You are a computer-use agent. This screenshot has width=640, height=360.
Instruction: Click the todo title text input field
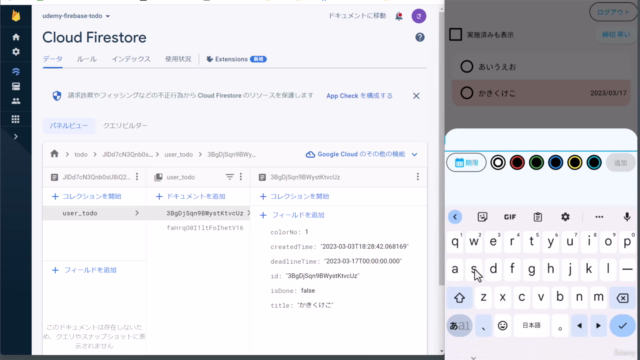pos(541,141)
